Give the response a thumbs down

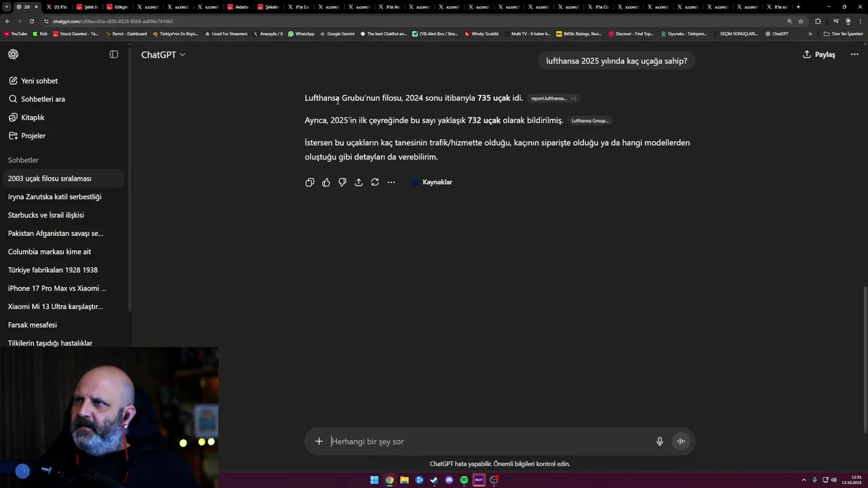pyautogui.click(x=342, y=182)
